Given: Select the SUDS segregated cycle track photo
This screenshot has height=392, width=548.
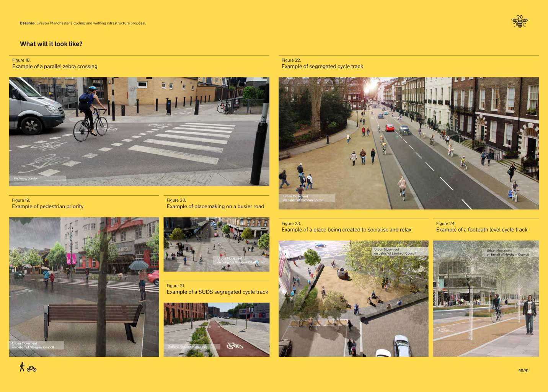Looking at the screenshot, I should (216, 329).
